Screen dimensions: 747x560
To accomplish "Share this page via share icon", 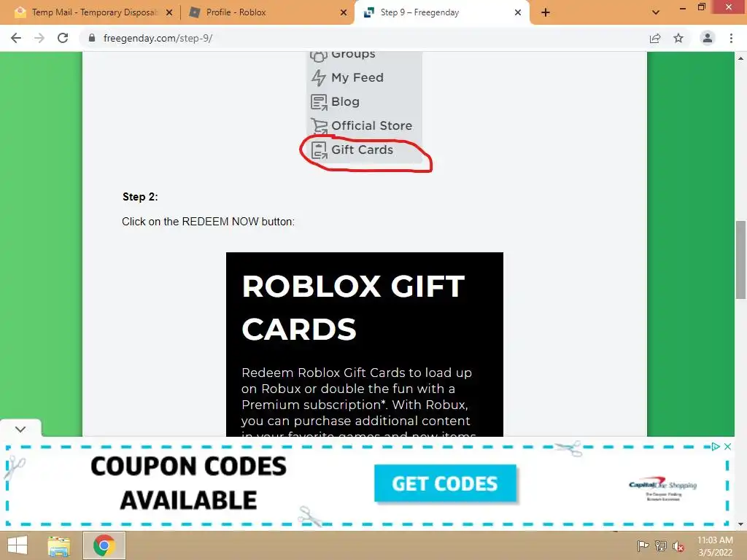I will pyautogui.click(x=655, y=38).
